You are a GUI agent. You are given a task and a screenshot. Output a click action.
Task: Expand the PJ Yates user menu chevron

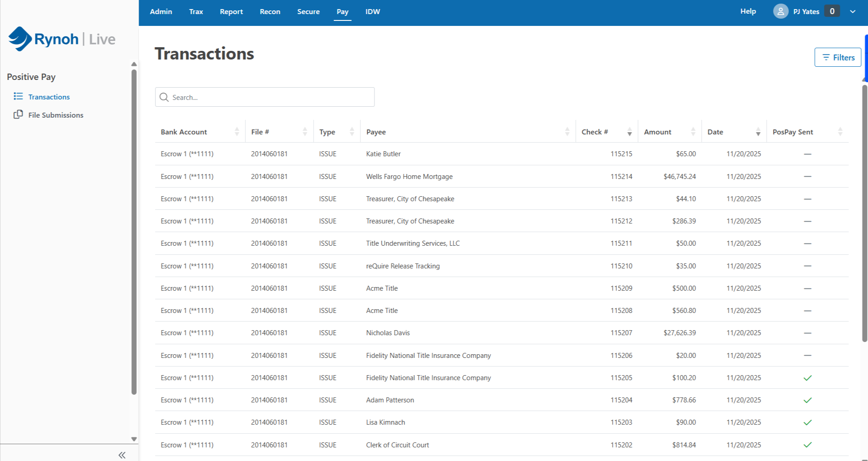tap(853, 11)
